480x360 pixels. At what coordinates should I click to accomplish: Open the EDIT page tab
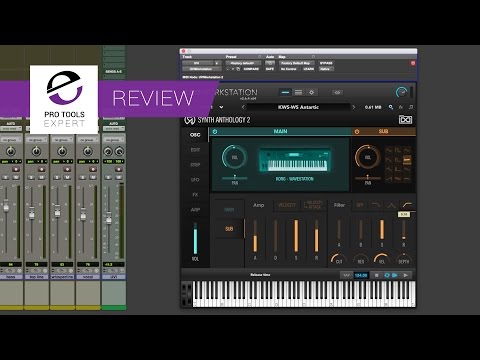(x=195, y=150)
